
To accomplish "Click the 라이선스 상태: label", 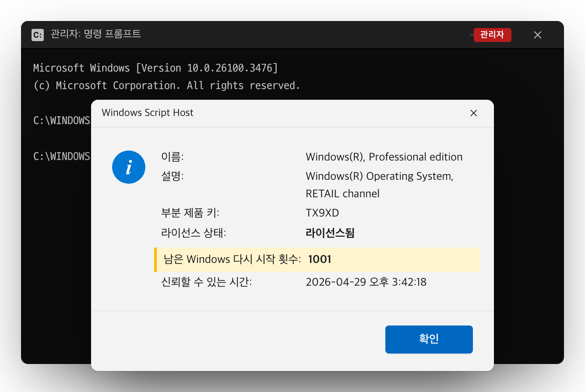I will pyautogui.click(x=194, y=233).
